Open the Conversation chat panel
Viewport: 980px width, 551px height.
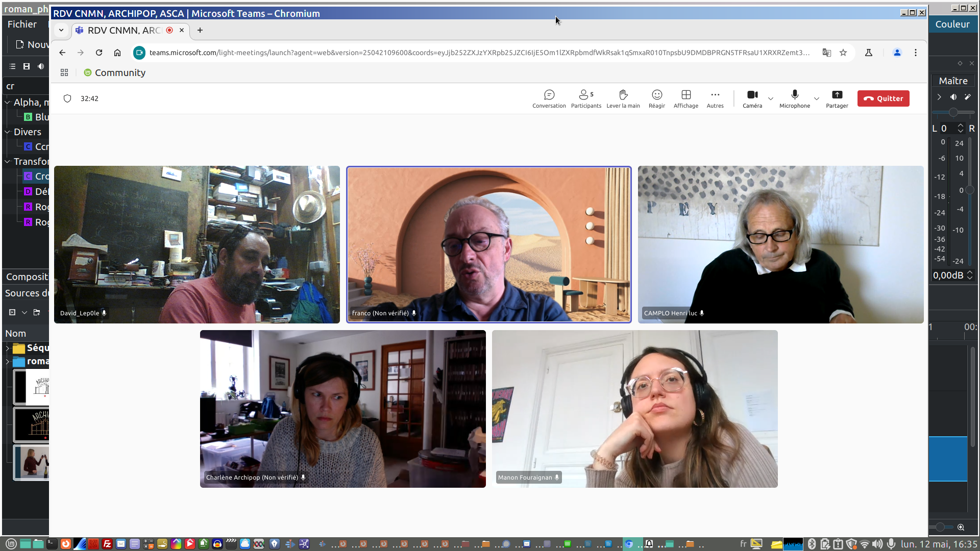549,98
